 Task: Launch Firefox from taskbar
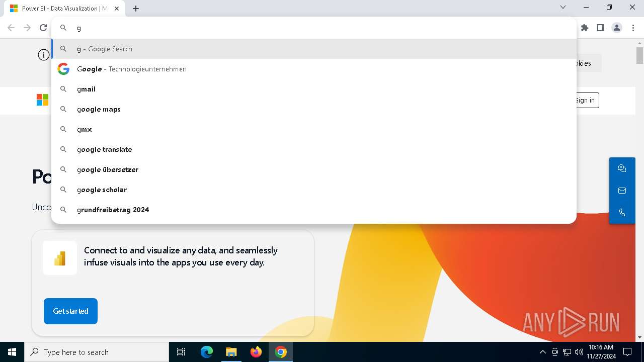256,352
